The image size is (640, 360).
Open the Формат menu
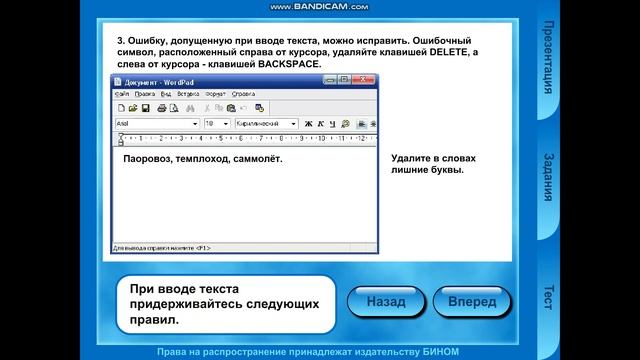pyautogui.click(x=215, y=94)
